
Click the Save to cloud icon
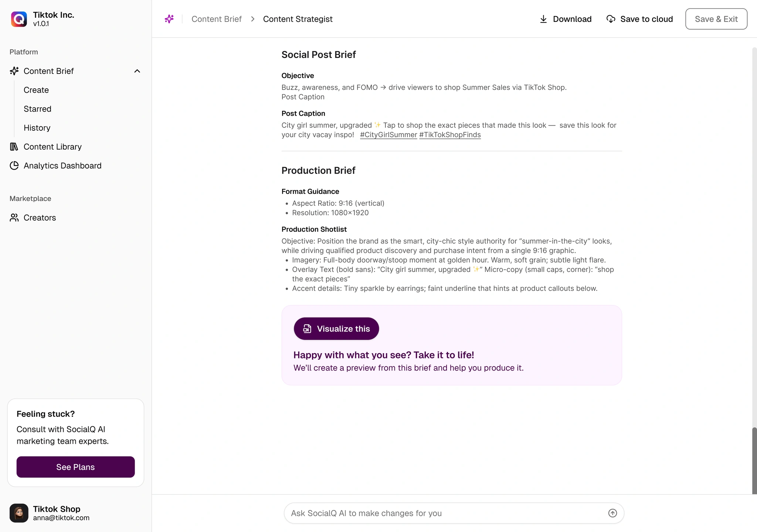(x=611, y=19)
